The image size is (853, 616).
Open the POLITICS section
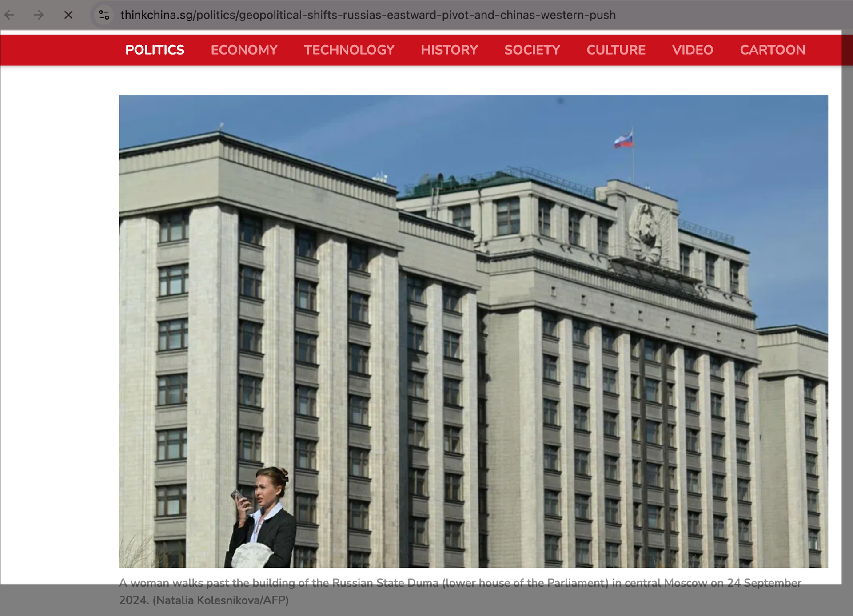pyautogui.click(x=155, y=50)
